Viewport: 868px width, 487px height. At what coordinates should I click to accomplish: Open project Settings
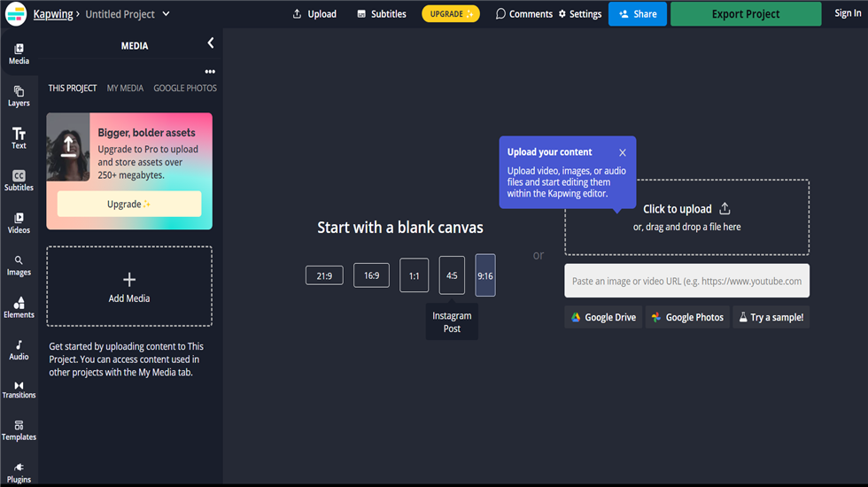click(580, 14)
